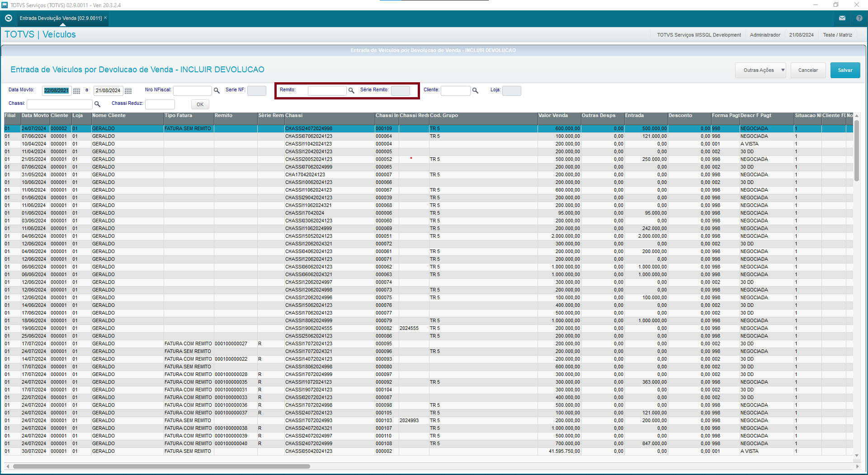Click the Nro NFiscal search magnifier
The image size is (868, 475).
[x=217, y=91]
